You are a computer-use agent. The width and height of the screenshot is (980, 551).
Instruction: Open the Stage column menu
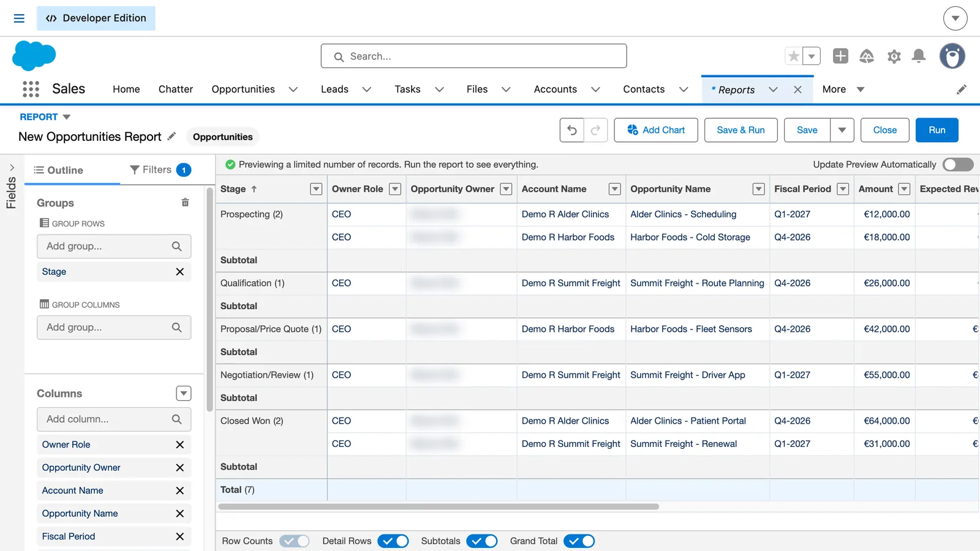pos(316,189)
